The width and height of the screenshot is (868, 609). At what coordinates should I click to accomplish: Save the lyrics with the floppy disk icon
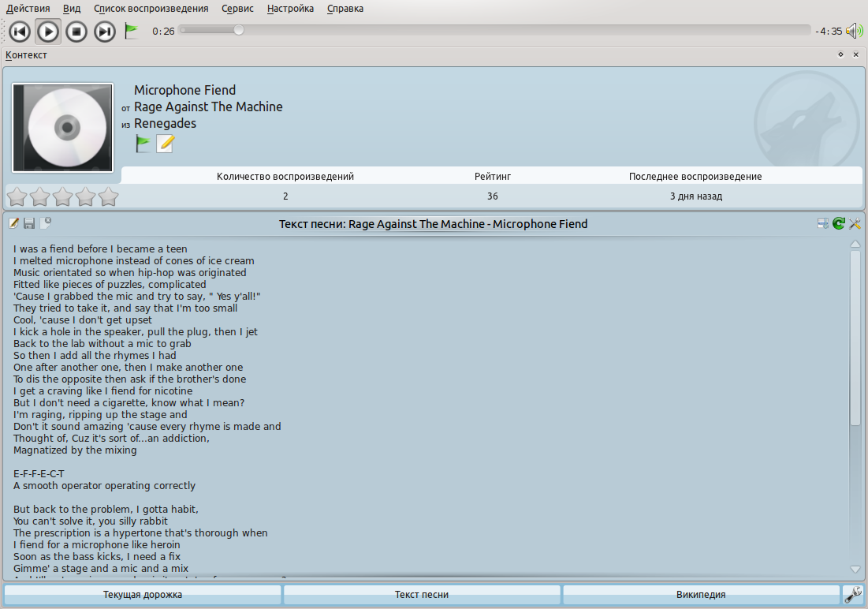coord(29,222)
